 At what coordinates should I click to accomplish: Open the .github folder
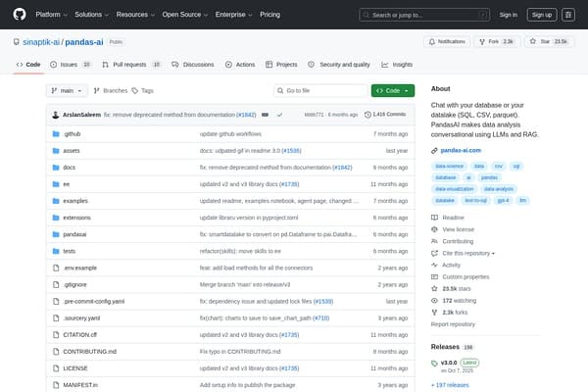tap(72, 134)
